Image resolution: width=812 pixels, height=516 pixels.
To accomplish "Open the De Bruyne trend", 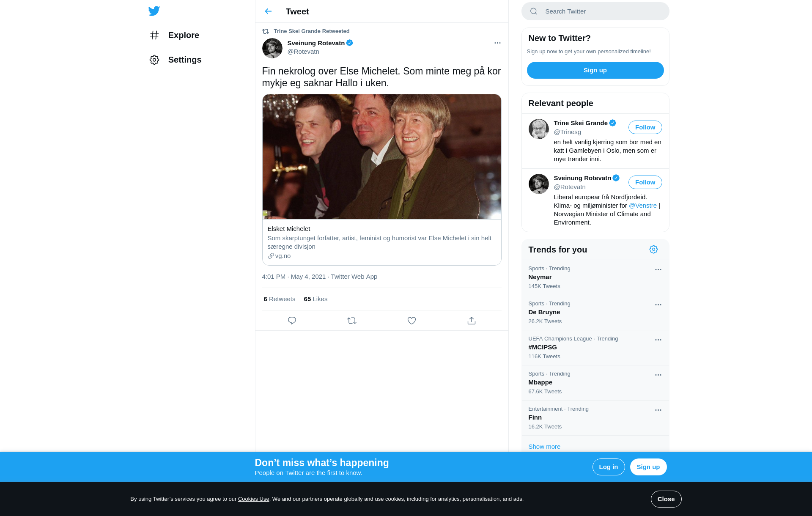I will [x=595, y=313].
